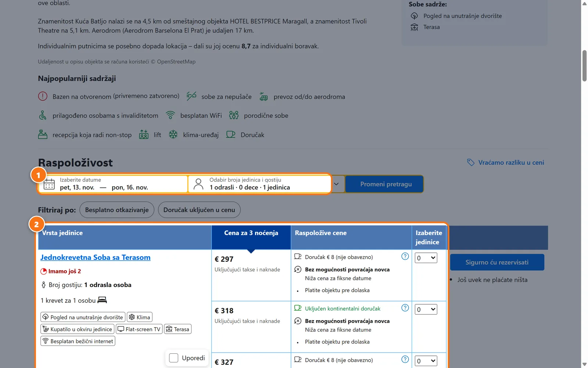Click the page vertical scrollbar thumb

point(584,66)
